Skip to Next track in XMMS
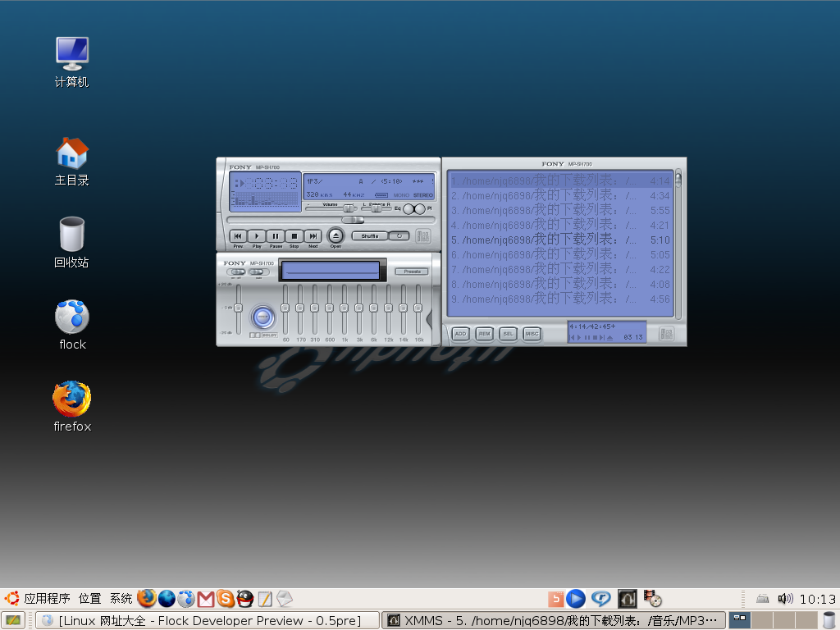 313,236
